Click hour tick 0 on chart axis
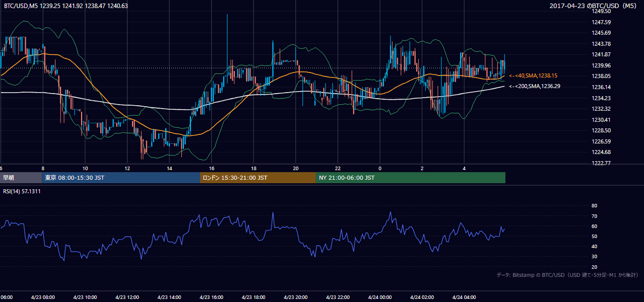644x302 pixels. pos(380,168)
